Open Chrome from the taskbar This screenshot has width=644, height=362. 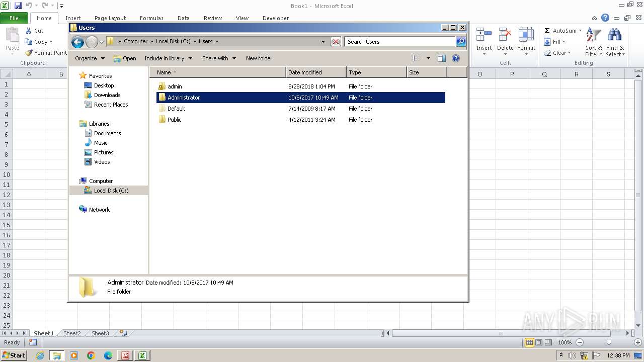91,355
